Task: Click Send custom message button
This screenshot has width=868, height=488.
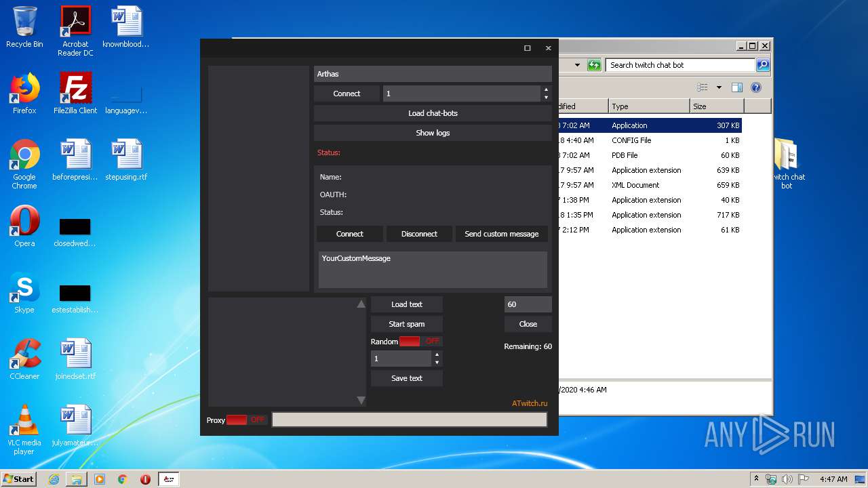Action: point(502,234)
